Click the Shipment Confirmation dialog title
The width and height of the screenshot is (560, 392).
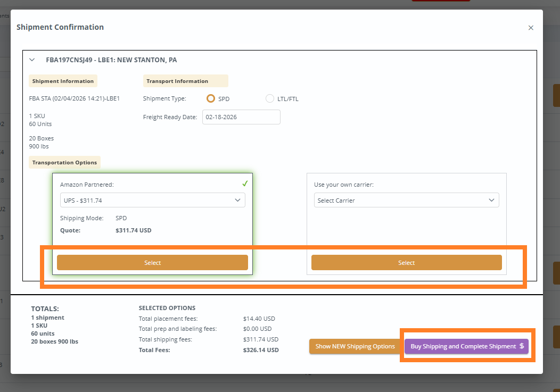point(60,27)
